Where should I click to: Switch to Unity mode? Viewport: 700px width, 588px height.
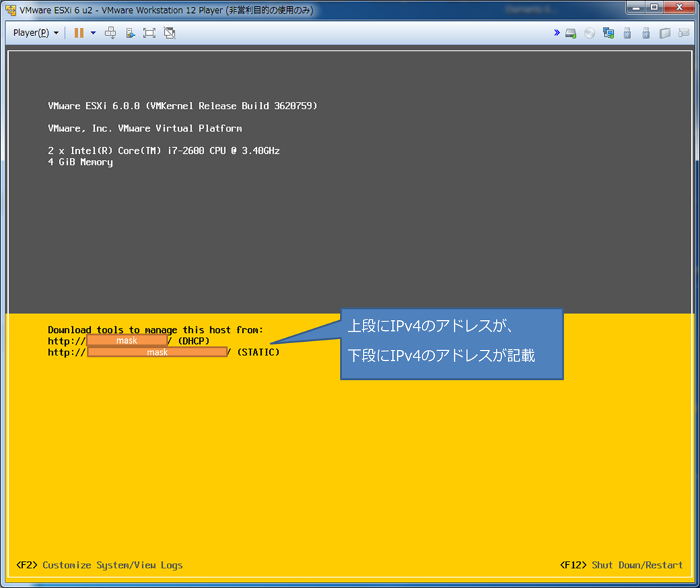pos(168,33)
